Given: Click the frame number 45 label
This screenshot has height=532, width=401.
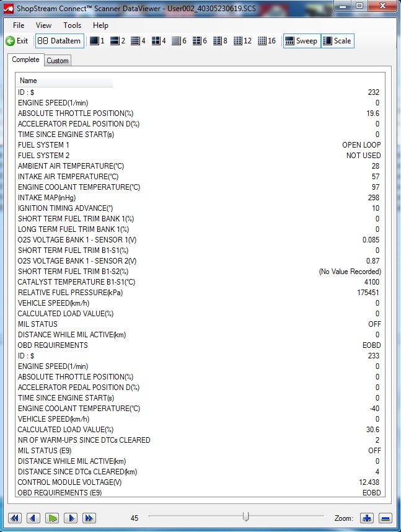Looking at the screenshot, I should [x=134, y=518].
